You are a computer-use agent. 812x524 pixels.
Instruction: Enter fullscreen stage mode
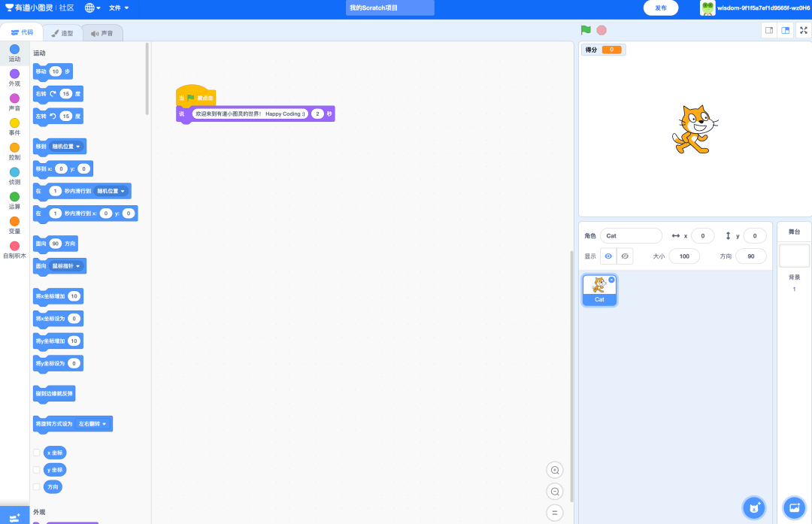click(x=804, y=30)
